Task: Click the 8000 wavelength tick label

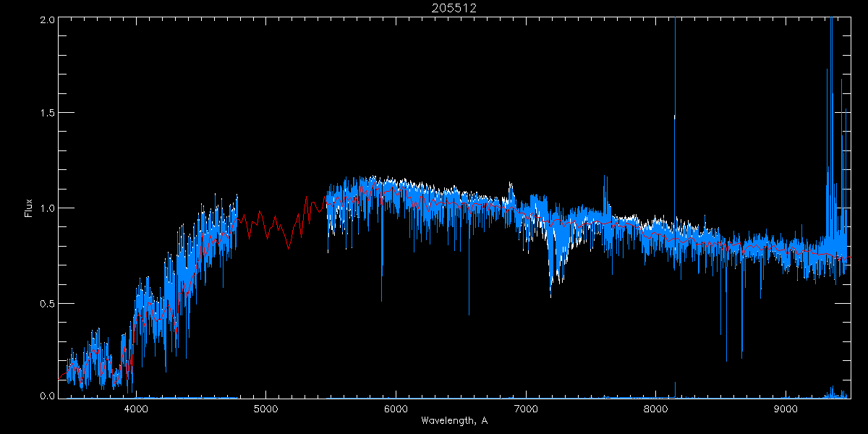Action: 656,409
